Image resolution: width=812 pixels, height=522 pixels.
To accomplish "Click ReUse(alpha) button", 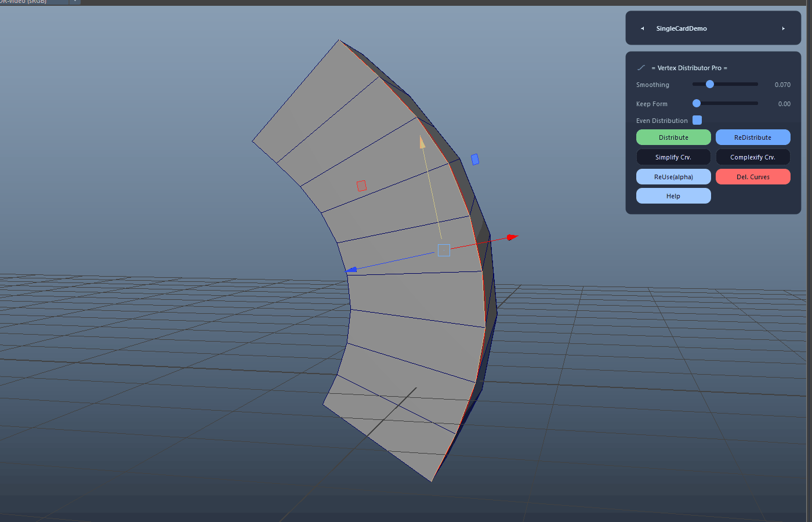I will [x=673, y=177].
